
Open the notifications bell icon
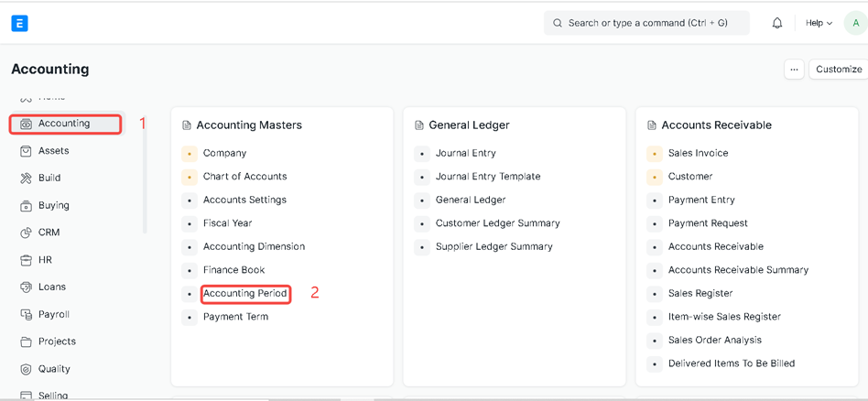[776, 23]
